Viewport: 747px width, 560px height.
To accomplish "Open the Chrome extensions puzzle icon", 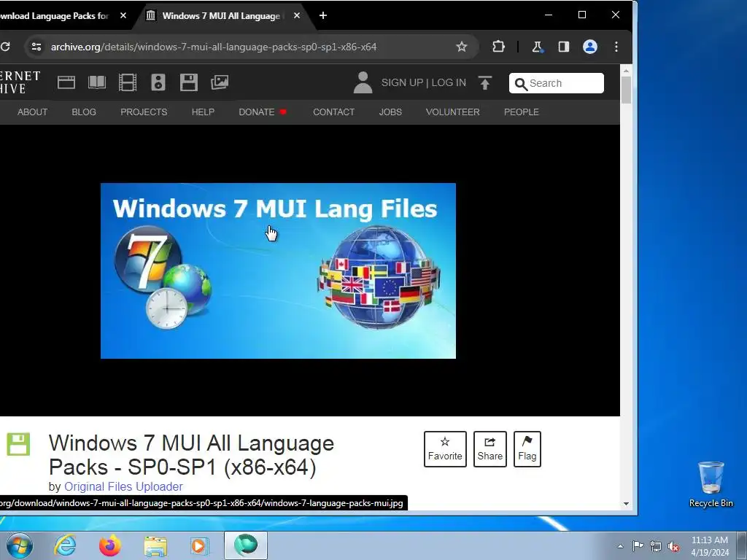I will (498, 47).
